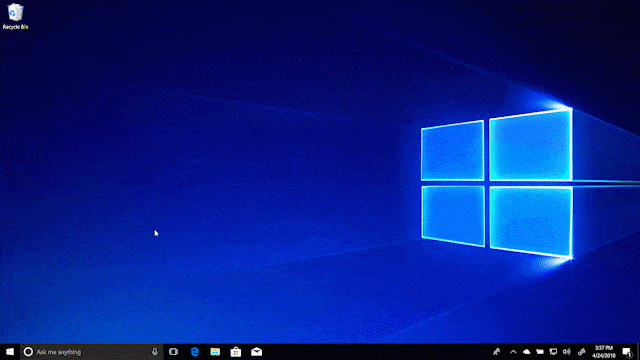The image size is (640, 360).
Task: Open the Action Center notifications
Action: 627,352
